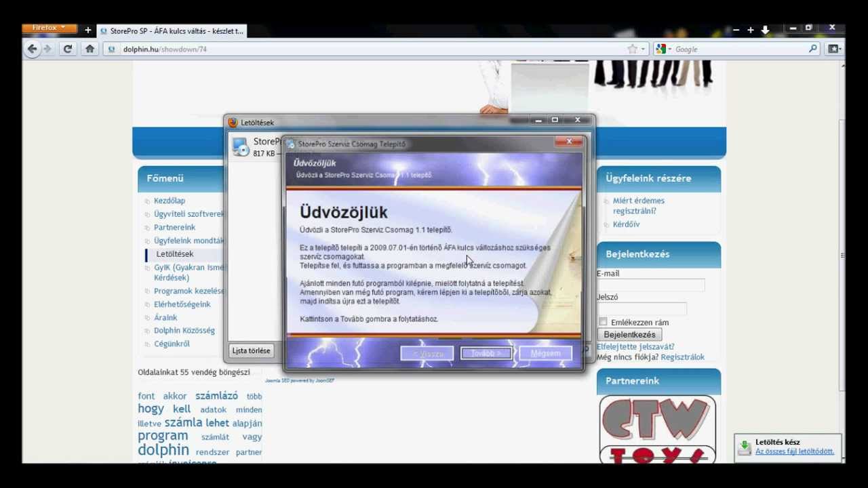
Task: Go forward with the forward arrow
Action: pyautogui.click(x=47, y=49)
